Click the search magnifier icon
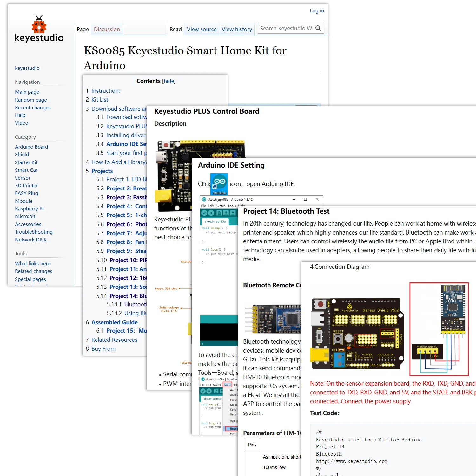Viewport: 476px width, 476px height. click(x=318, y=28)
